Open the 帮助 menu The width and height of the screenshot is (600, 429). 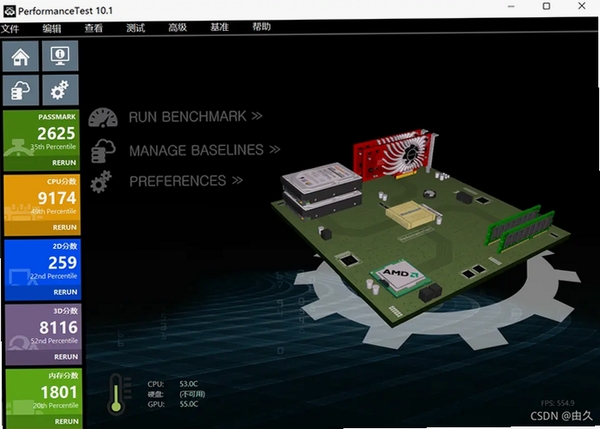tap(261, 26)
